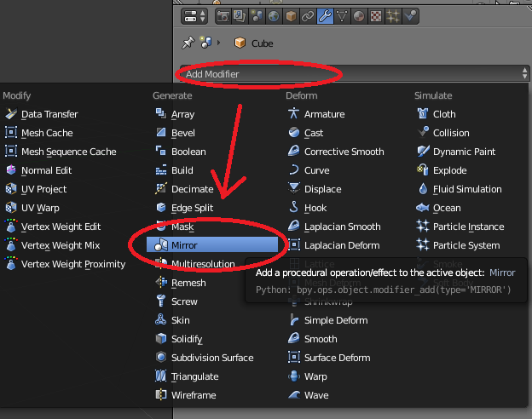Image resolution: width=532 pixels, height=419 pixels.
Task: Choose the Surface Deform modifier
Action: pyautogui.click(x=329, y=358)
